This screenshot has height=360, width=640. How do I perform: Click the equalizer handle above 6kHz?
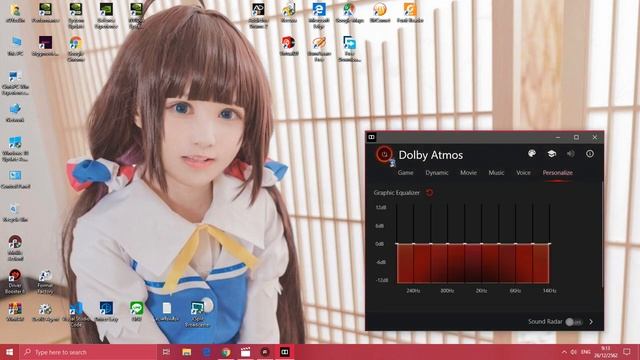[x=516, y=244]
